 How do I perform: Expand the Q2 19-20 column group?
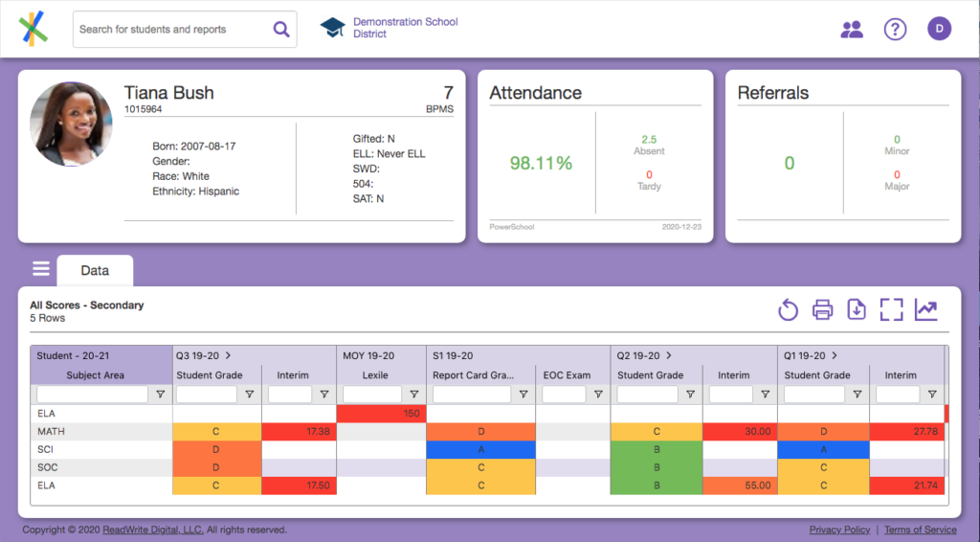(669, 355)
